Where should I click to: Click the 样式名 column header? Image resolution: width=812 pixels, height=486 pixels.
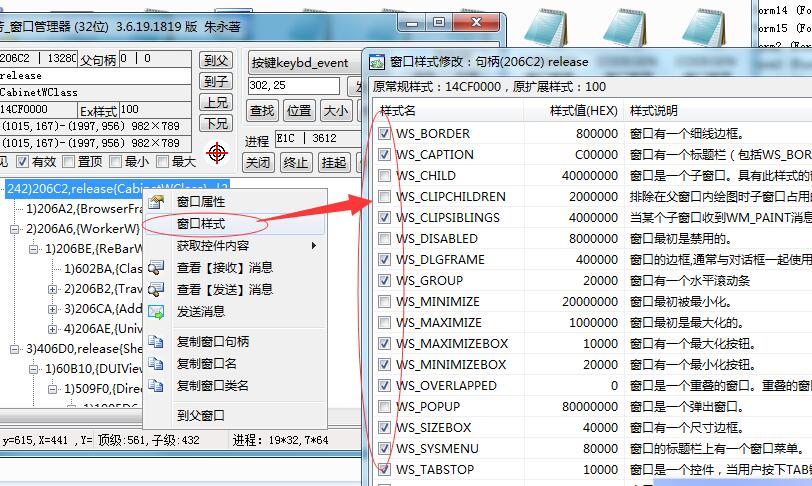448,110
